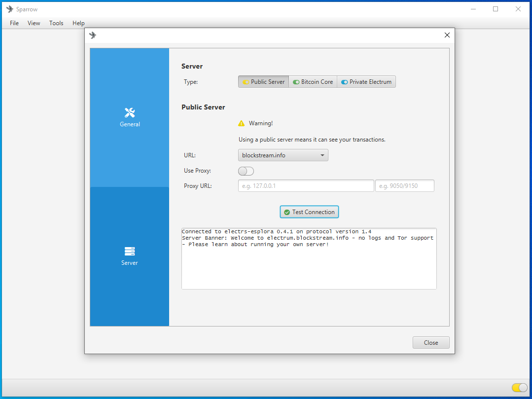The width and height of the screenshot is (532, 399).
Task: Click the "Proxy URL:" label
Action: pos(198,186)
